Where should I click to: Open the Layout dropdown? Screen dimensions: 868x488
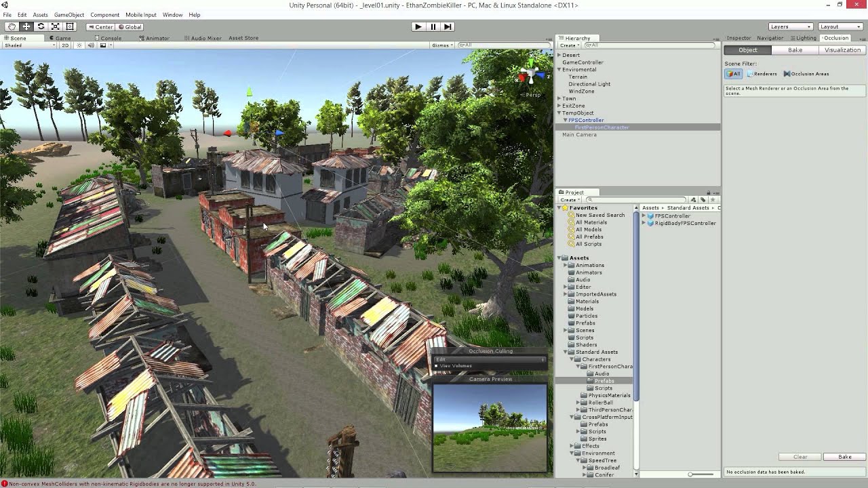(840, 26)
